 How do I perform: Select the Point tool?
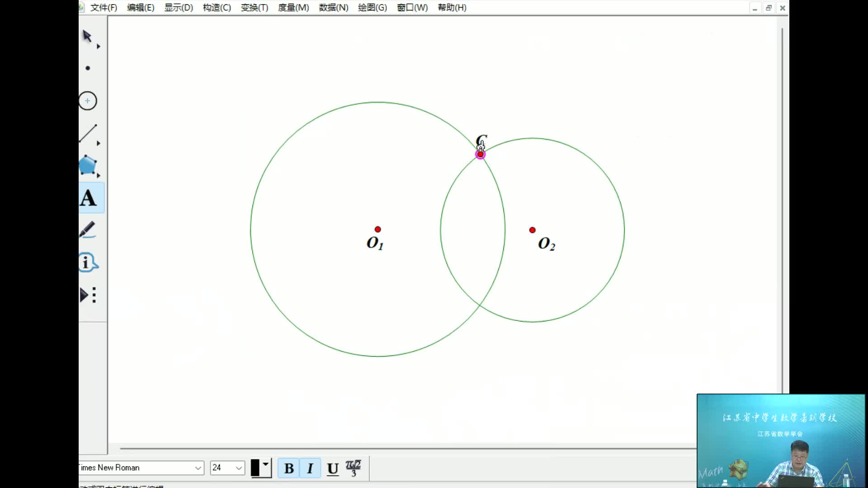pyautogui.click(x=88, y=68)
